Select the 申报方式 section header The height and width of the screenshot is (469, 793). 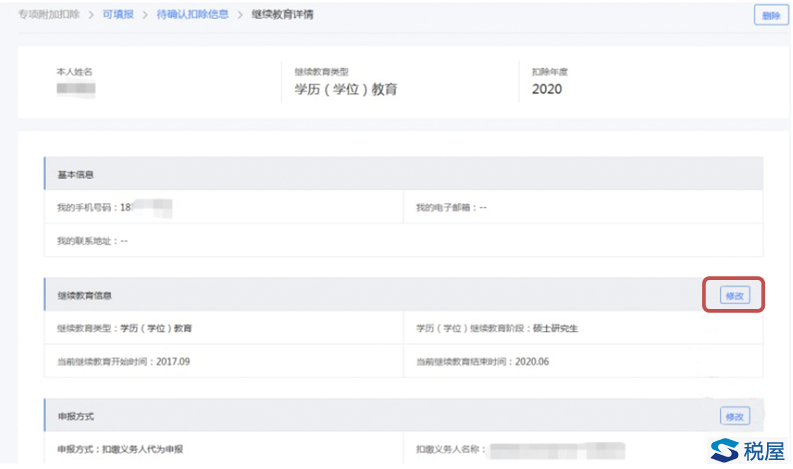76,416
